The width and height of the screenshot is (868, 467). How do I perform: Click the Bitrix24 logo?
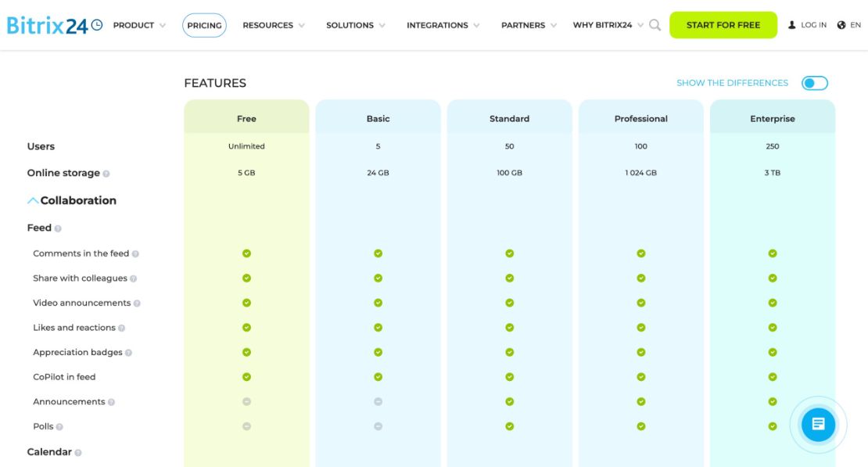(54, 26)
